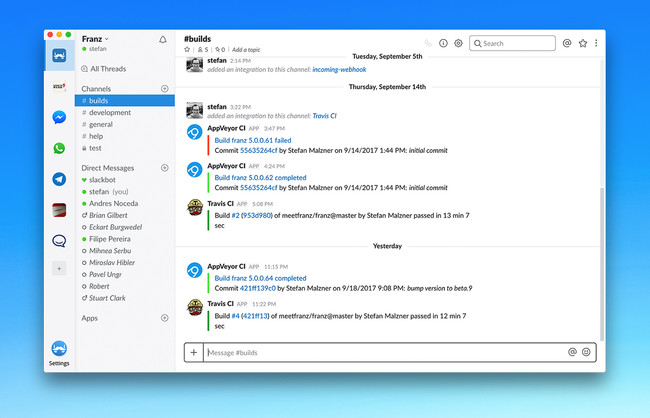Open All Threads view
The image size is (650, 418).
click(104, 69)
